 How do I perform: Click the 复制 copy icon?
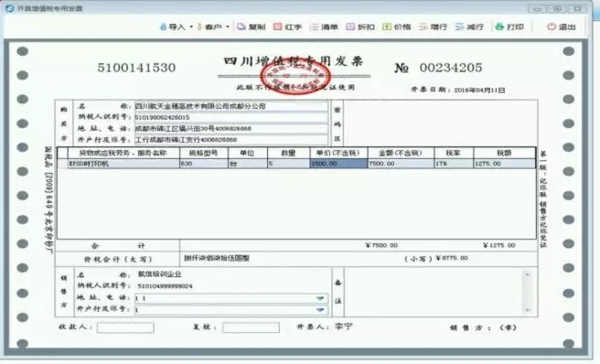point(251,27)
